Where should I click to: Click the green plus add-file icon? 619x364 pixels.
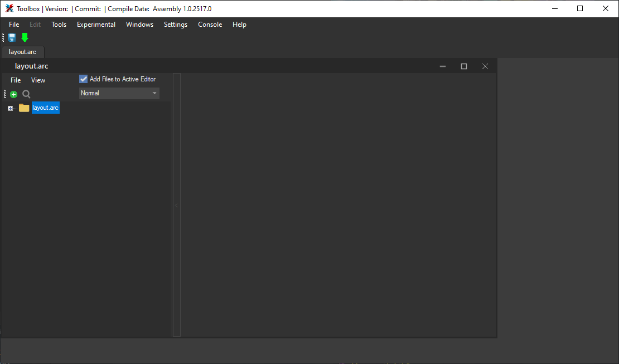(14, 94)
